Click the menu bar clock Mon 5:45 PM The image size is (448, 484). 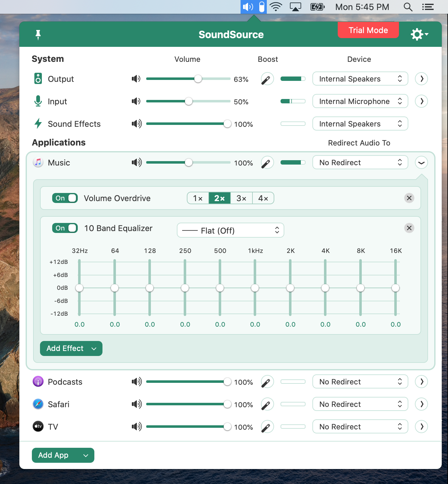coord(362,7)
